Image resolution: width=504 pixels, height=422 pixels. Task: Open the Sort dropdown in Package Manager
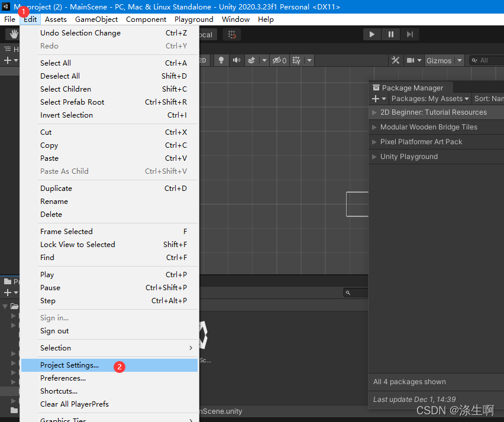[x=488, y=99]
